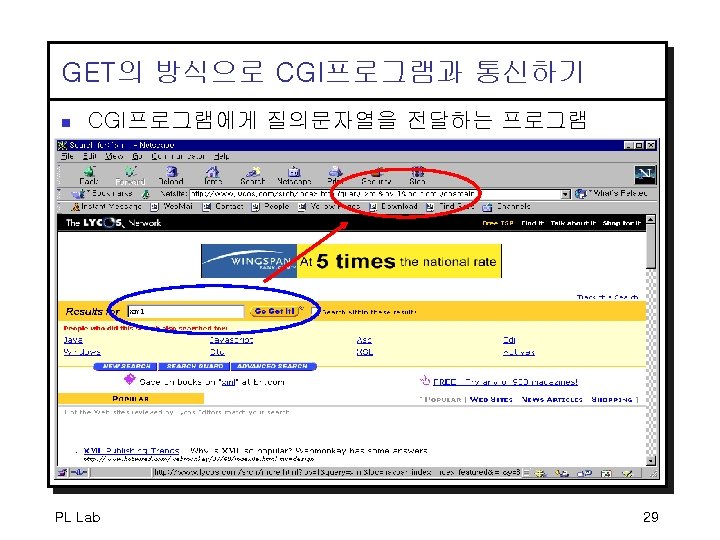Toggle 'Search within these results' checkbox
720x540 pixels.
tap(315, 311)
